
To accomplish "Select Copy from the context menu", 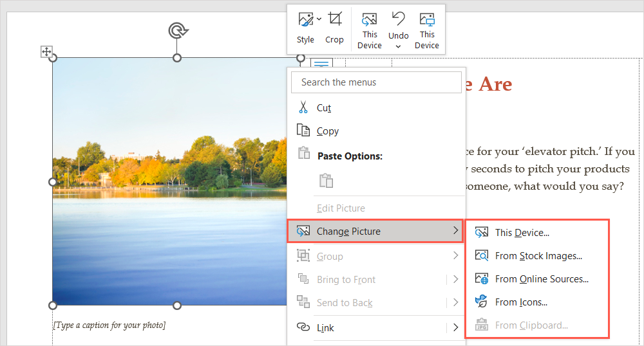I will pos(327,131).
